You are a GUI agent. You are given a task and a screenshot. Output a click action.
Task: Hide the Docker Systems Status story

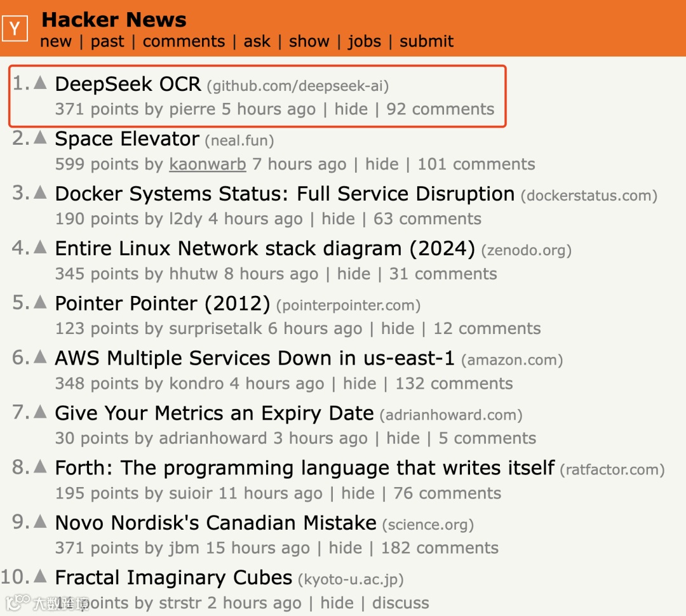[338, 219]
